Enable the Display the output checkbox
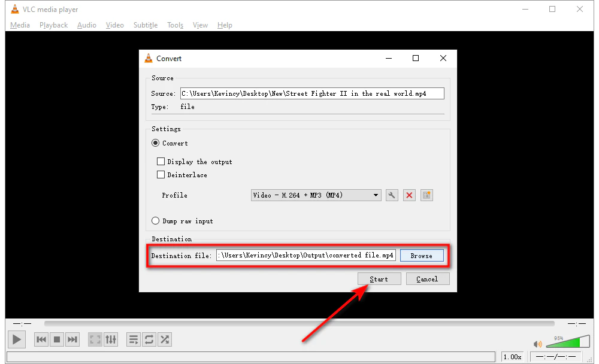The width and height of the screenshot is (599, 364). (161, 161)
